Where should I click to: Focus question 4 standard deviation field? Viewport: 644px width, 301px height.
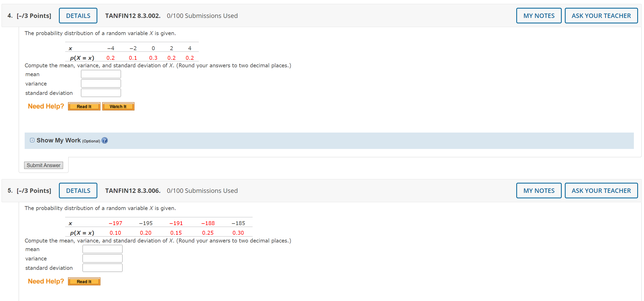(101, 93)
